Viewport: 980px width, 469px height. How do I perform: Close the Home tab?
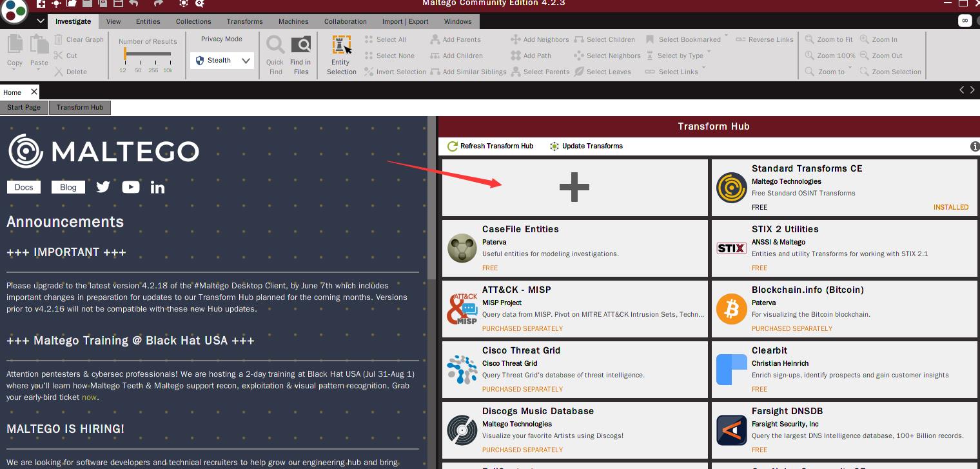34,92
